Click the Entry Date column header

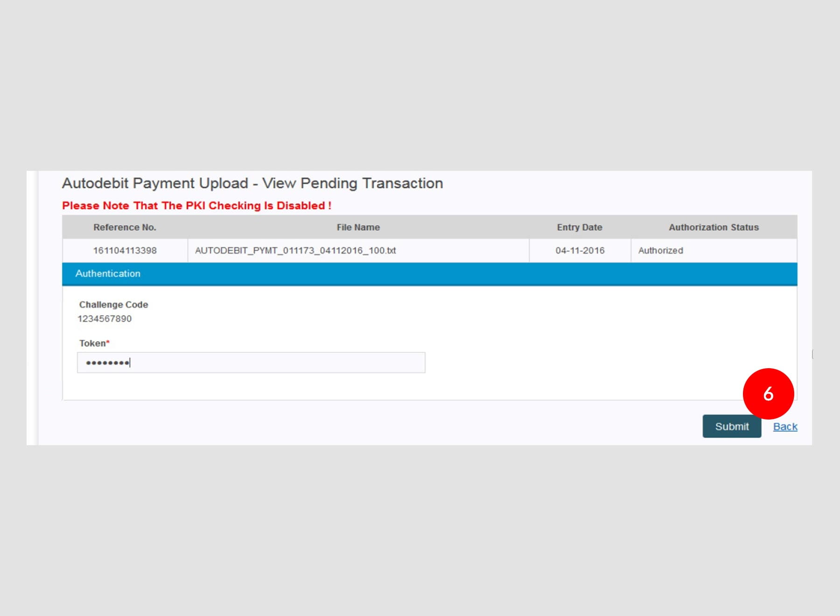(579, 227)
